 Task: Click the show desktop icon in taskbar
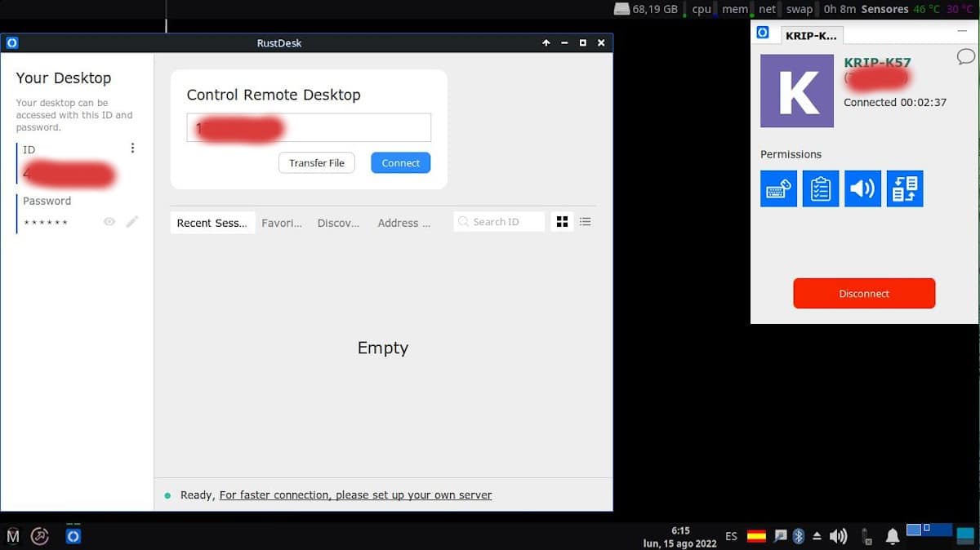coord(966,536)
